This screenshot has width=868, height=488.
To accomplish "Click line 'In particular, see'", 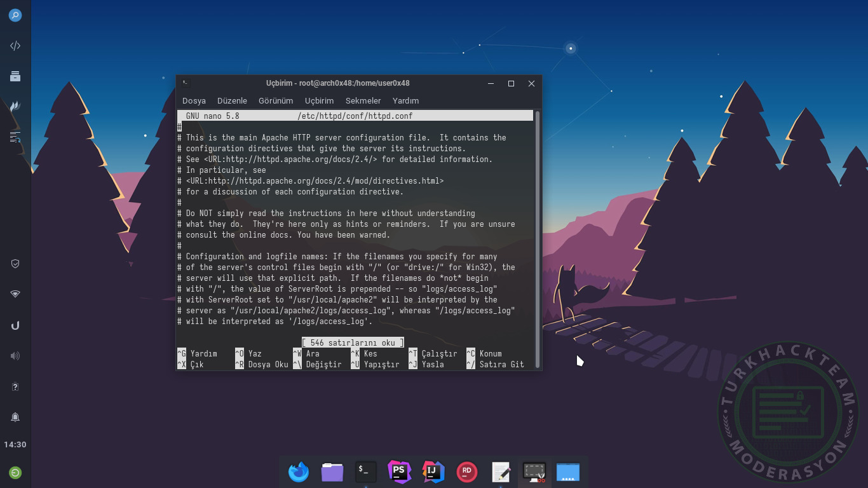I will coord(222,170).
